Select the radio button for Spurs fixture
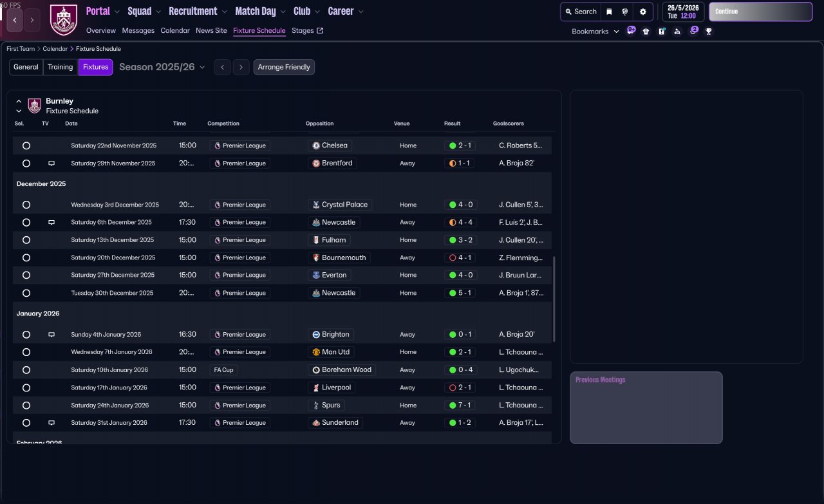824x504 pixels. pos(26,406)
